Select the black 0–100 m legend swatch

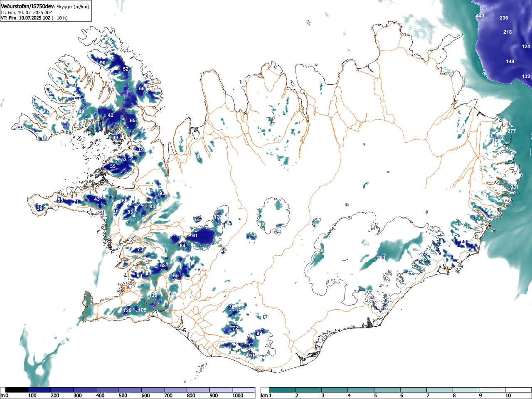pyautogui.click(x=17, y=390)
